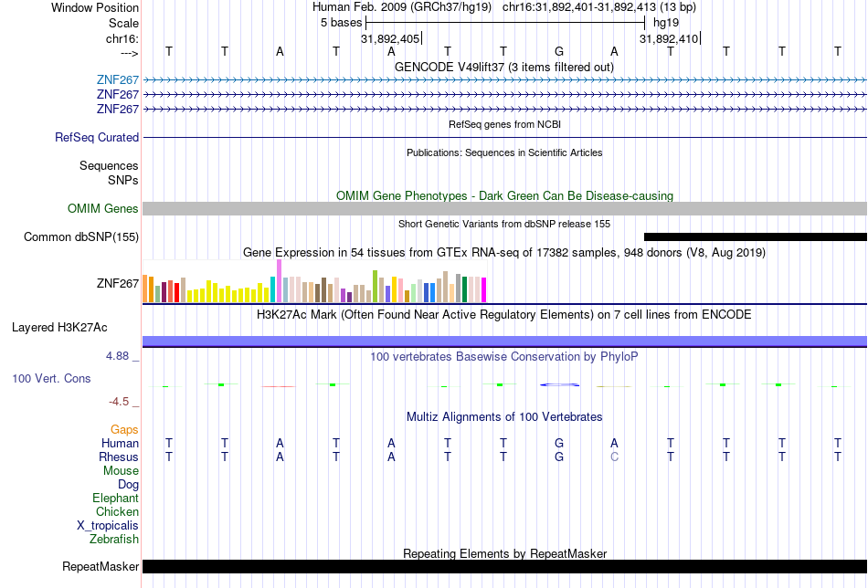Click Multiz Alignments of 100 Vertebrates title

click(504, 417)
